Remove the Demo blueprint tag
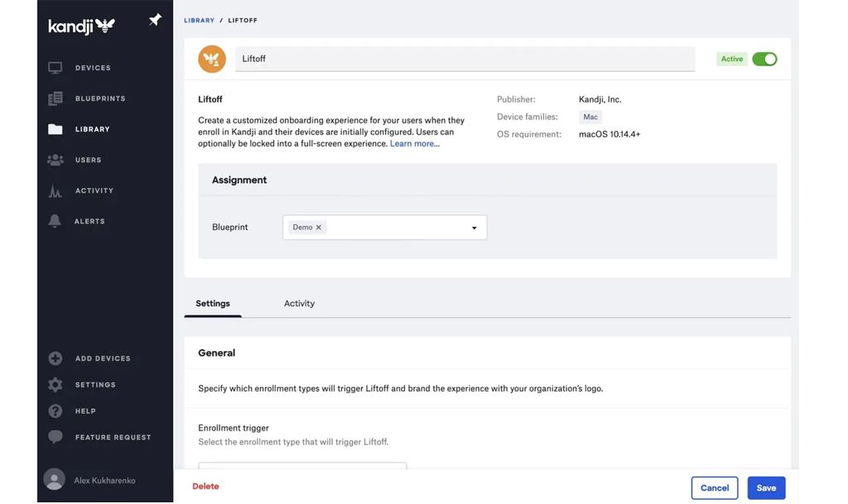Viewport: 848px width, 504px height. pyautogui.click(x=319, y=228)
